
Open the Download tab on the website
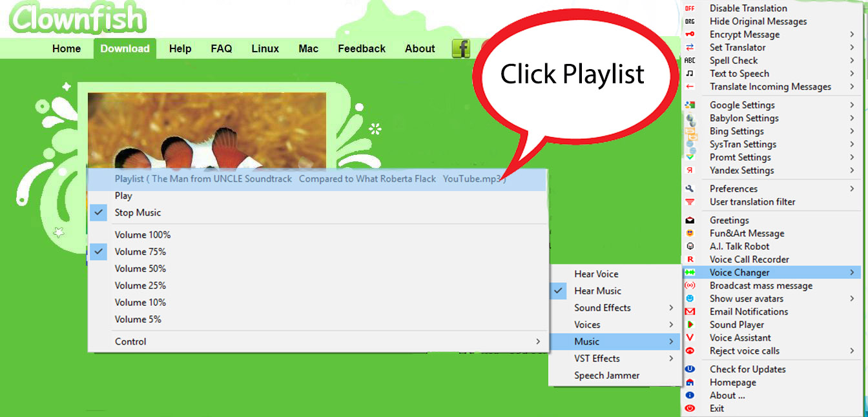tap(125, 49)
